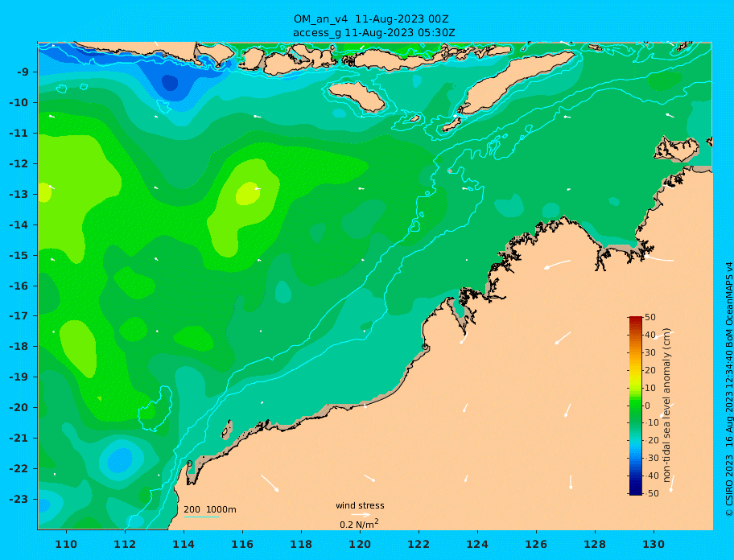
Task: Click latitude axis label -19
Action: click(19, 377)
